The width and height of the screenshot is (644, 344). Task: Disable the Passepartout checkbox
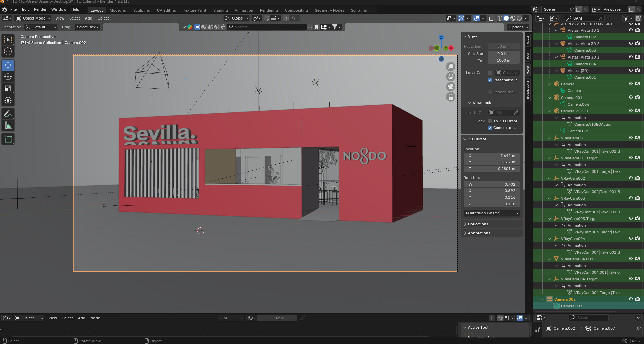(490, 80)
